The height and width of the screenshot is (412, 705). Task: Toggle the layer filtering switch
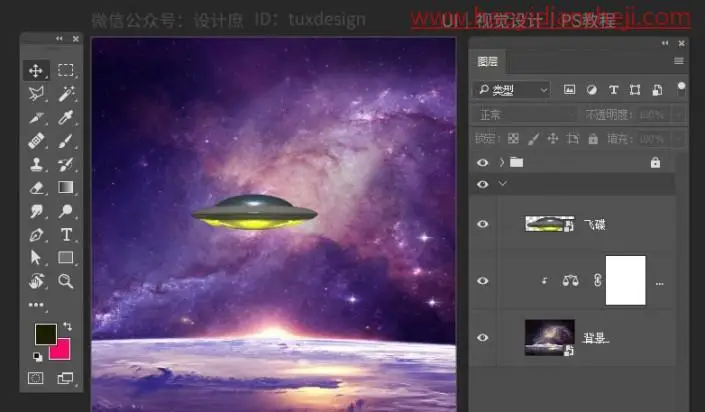pos(682,89)
